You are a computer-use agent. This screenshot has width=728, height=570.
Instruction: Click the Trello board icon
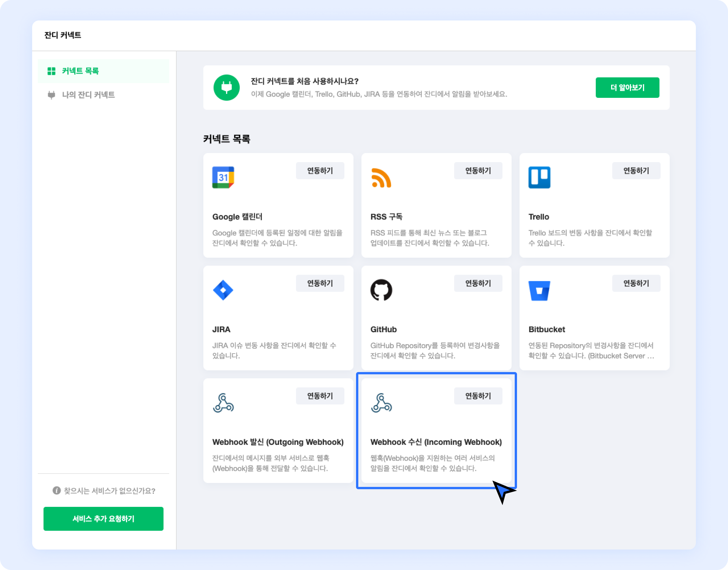[539, 177]
